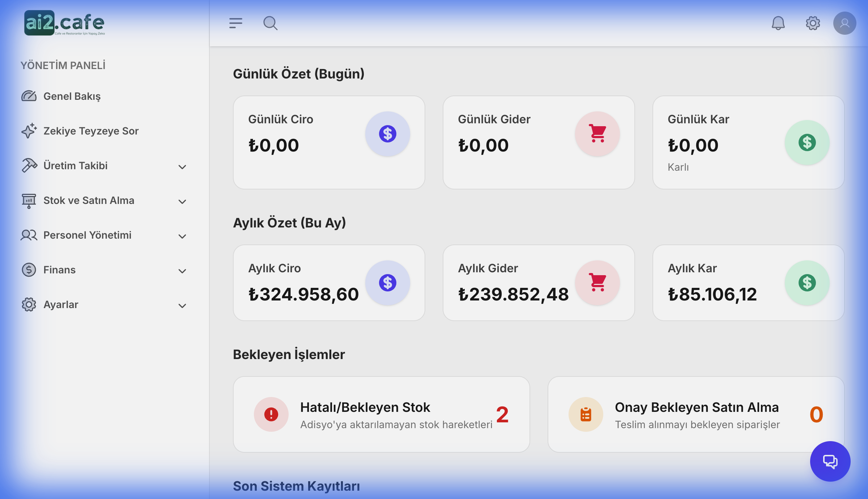
Task: Open Personel Yönetimi in the sidebar
Action: pos(87,235)
